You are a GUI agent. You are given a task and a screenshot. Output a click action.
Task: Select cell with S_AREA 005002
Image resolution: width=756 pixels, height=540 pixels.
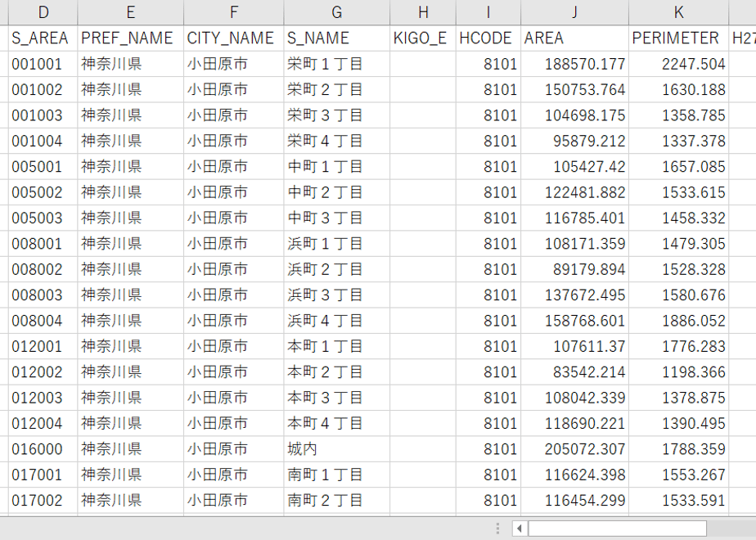pos(43,192)
